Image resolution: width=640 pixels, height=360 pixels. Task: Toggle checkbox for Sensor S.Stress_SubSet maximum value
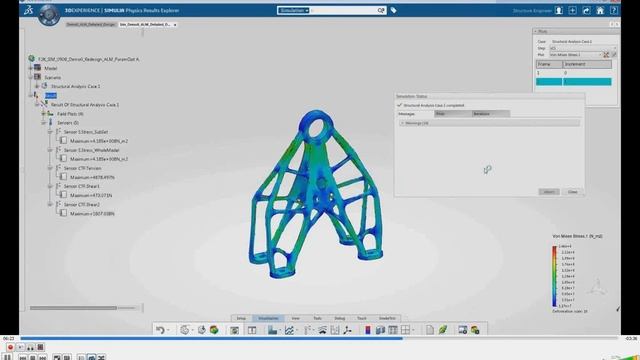[63, 141]
